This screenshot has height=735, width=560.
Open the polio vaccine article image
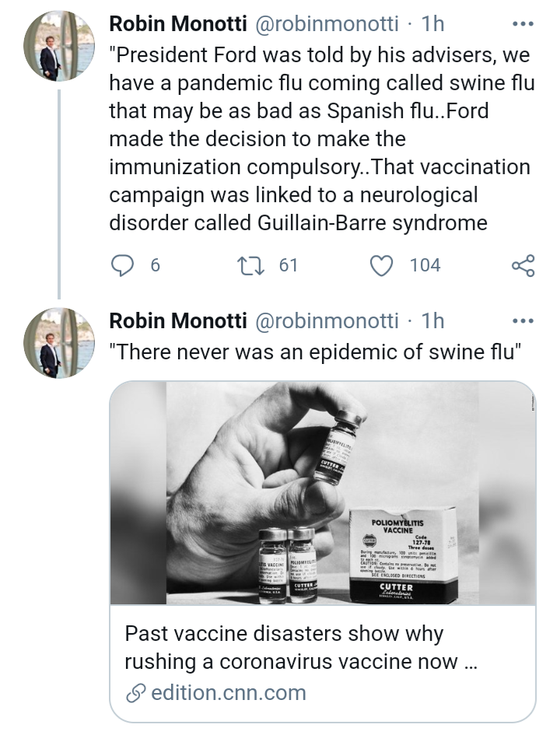point(322,492)
